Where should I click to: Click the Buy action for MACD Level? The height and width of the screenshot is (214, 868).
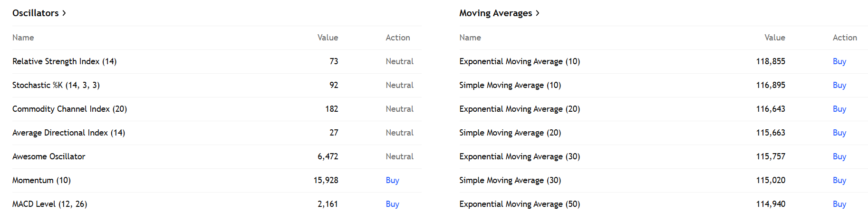[x=392, y=204]
